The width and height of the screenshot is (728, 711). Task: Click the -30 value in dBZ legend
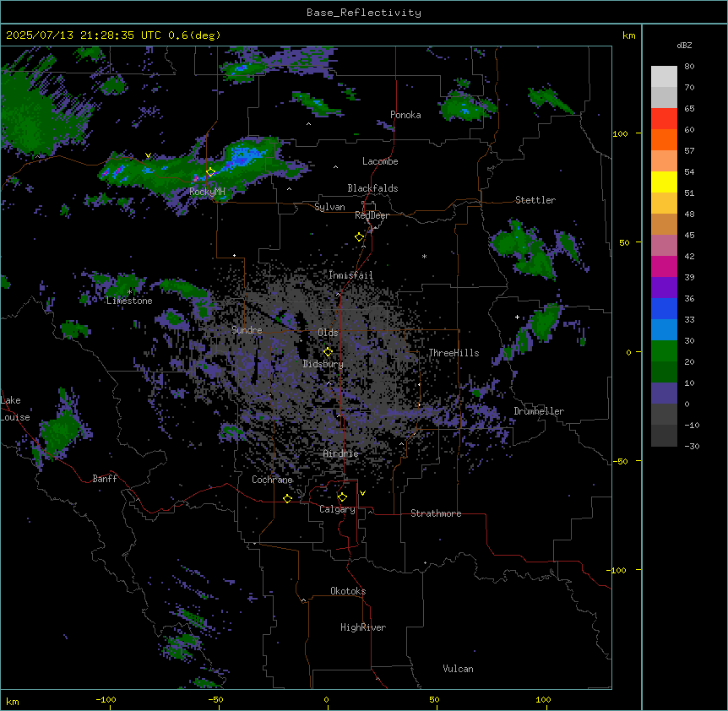(x=692, y=447)
